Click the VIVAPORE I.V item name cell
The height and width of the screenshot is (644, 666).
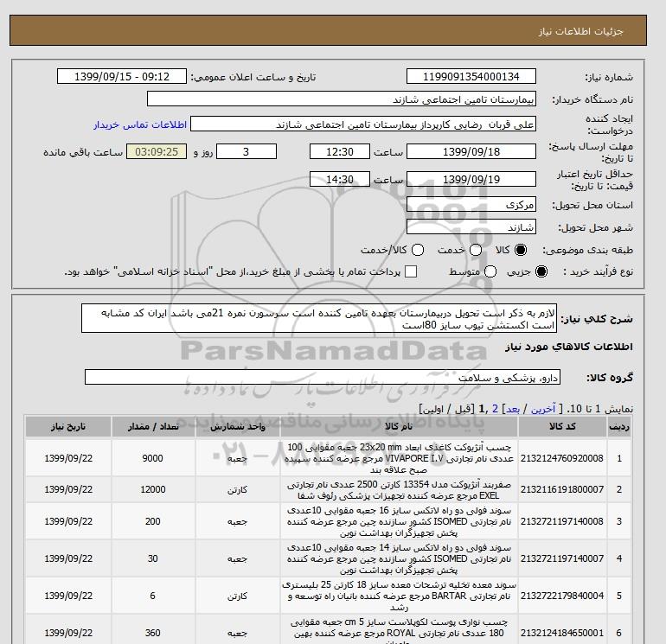[x=400, y=458]
